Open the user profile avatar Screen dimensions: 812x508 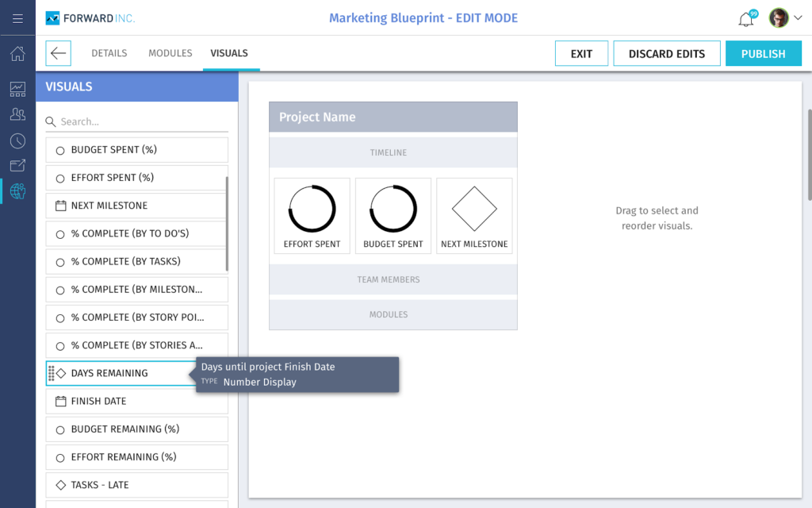click(x=779, y=18)
